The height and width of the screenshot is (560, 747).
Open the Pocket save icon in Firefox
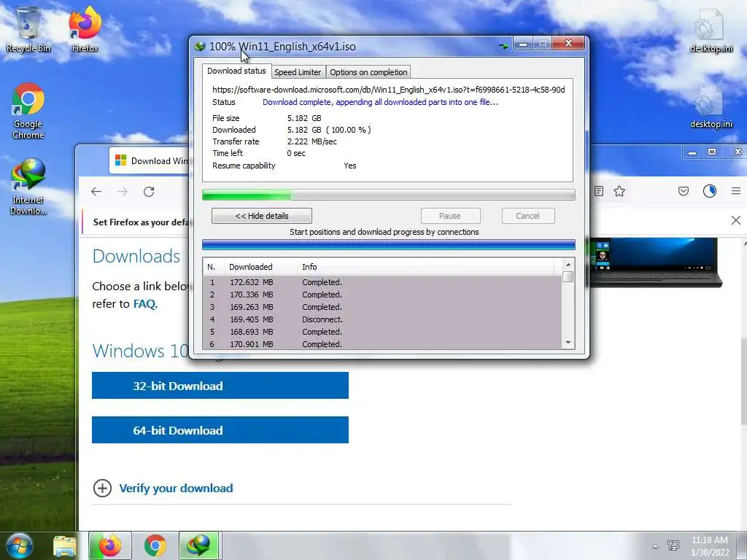[x=684, y=191]
